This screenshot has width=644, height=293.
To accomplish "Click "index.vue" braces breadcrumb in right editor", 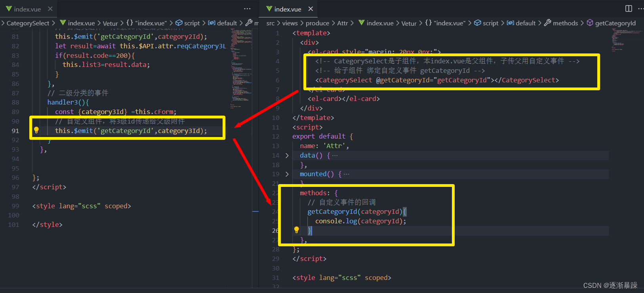I will click(446, 23).
